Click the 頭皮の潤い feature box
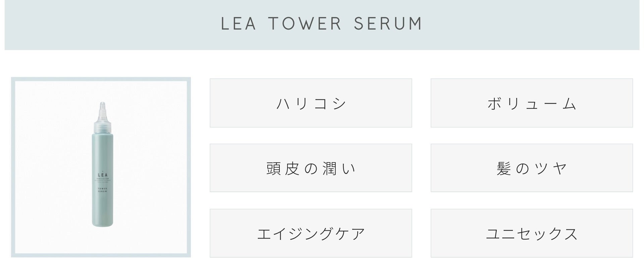The image size is (644, 260). [311, 168]
